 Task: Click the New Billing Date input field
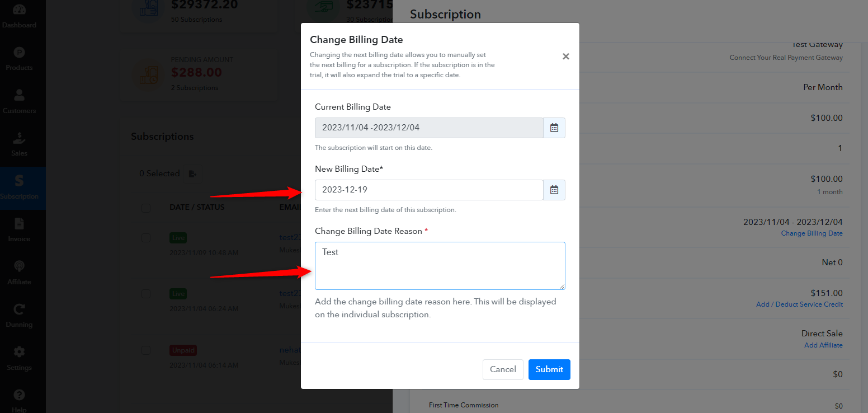(x=429, y=190)
